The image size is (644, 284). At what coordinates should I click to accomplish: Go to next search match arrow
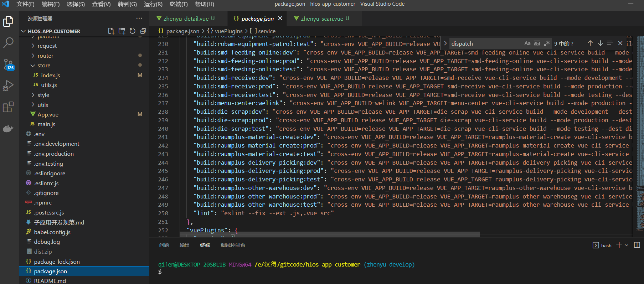click(x=600, y=43)
